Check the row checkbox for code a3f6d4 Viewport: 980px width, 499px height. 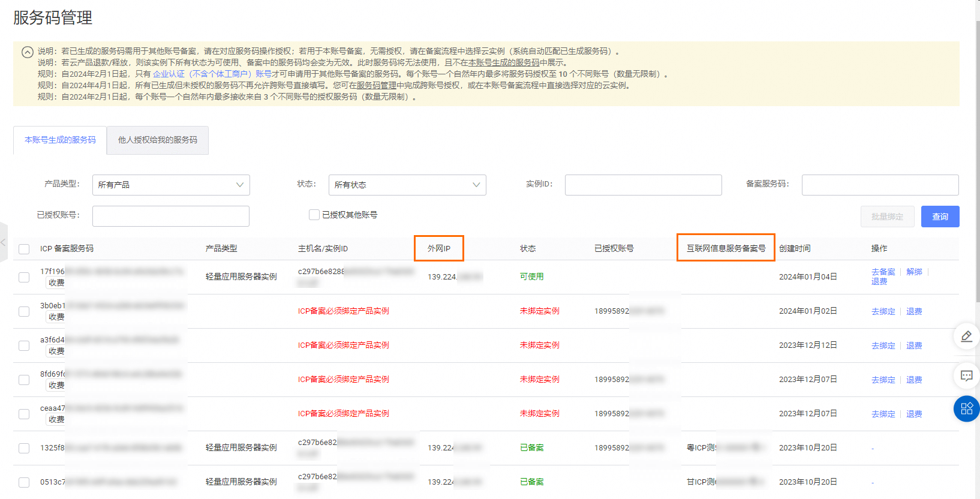click(24, 345)
